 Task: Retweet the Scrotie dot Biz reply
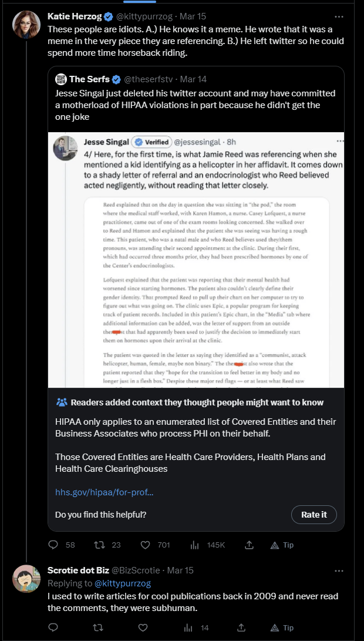pos(99,627)
